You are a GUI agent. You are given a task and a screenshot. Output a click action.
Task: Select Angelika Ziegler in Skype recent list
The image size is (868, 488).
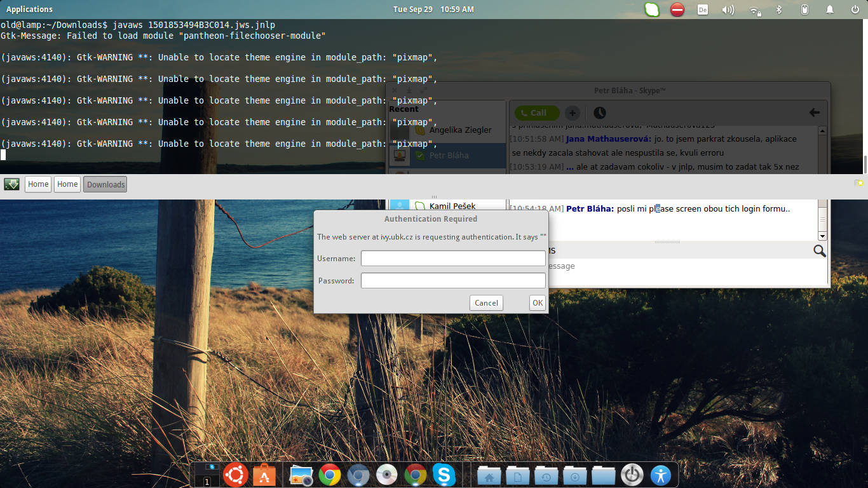click(x=447, y=130)
